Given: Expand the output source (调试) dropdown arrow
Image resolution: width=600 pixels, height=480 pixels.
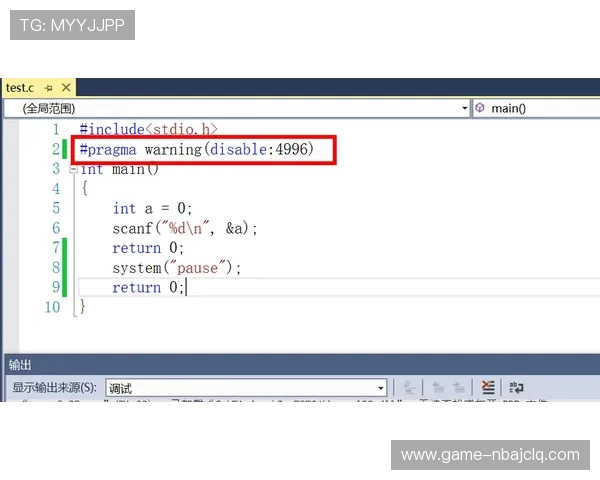Looking at the screenshot, I should point(380,388).
